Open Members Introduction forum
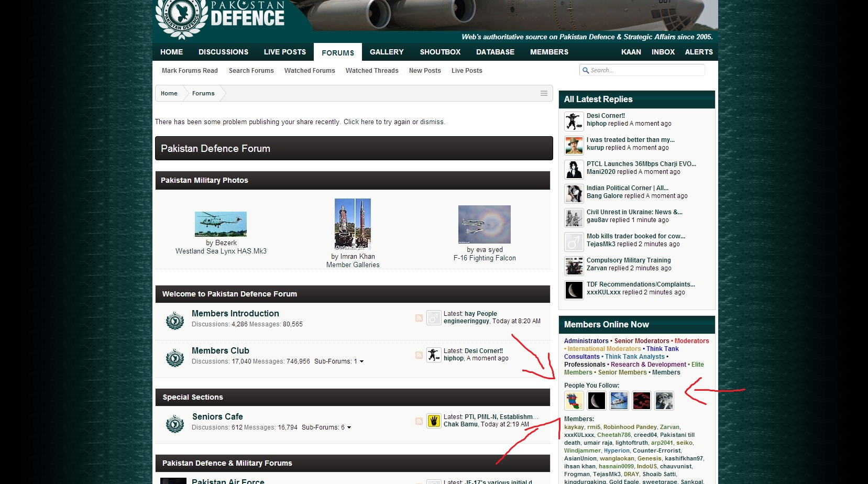The width and height of the screenshot is (868, 484). (235, 313)
